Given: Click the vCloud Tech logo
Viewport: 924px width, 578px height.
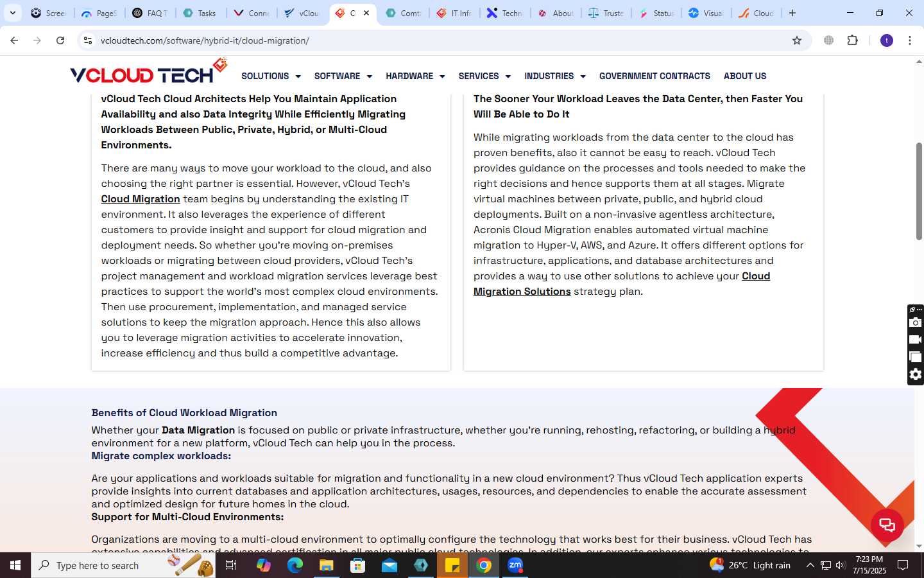Looking at the screenshot, I should pos(149,72).
